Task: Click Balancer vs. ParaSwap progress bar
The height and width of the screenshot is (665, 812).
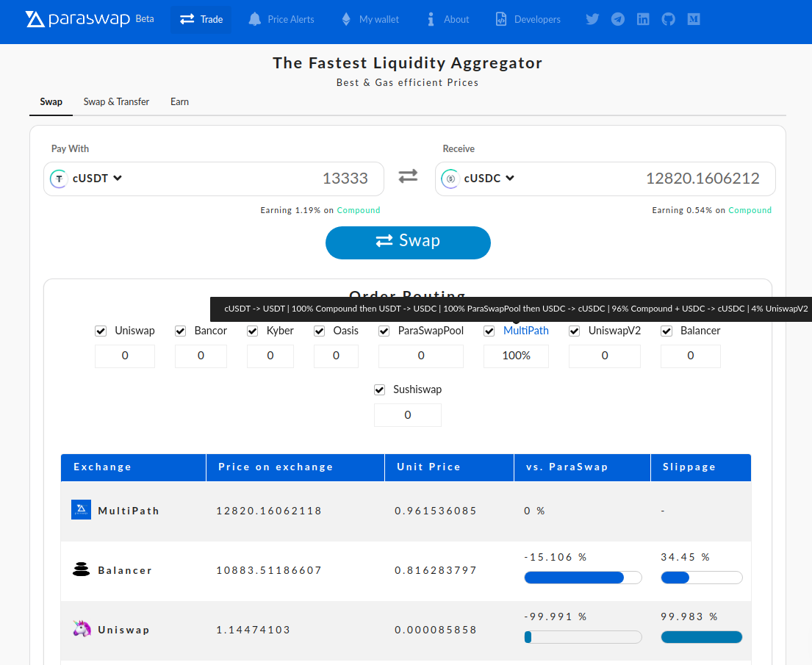Action: 583,578
